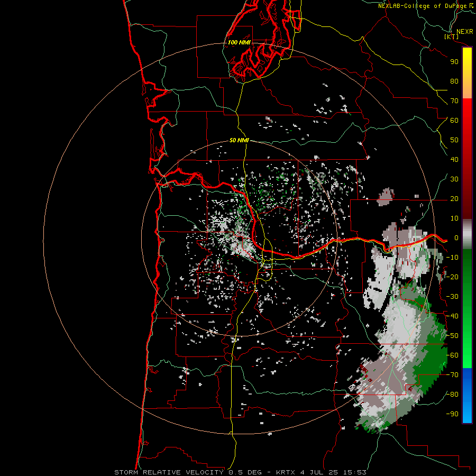Click the [KT] units label above the color bar
The width and height of the screenshot is (476, 476).
(452, 36)
